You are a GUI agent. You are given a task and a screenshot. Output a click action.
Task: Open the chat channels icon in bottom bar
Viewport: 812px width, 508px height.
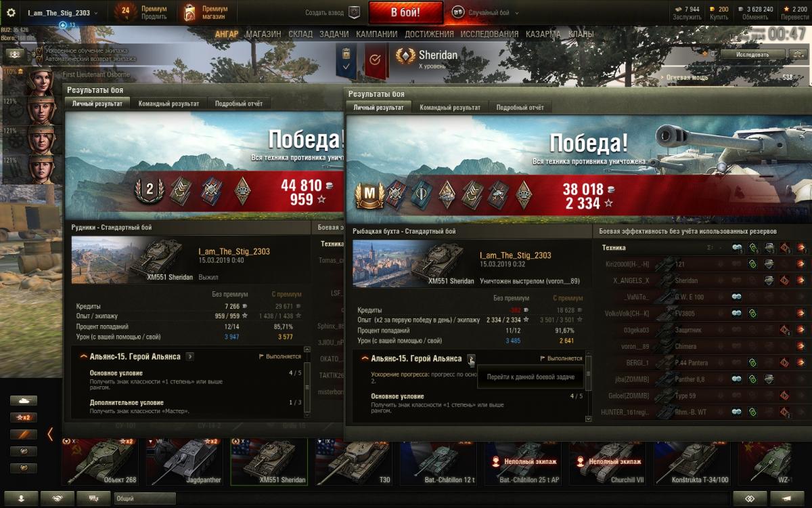point(93,498)
